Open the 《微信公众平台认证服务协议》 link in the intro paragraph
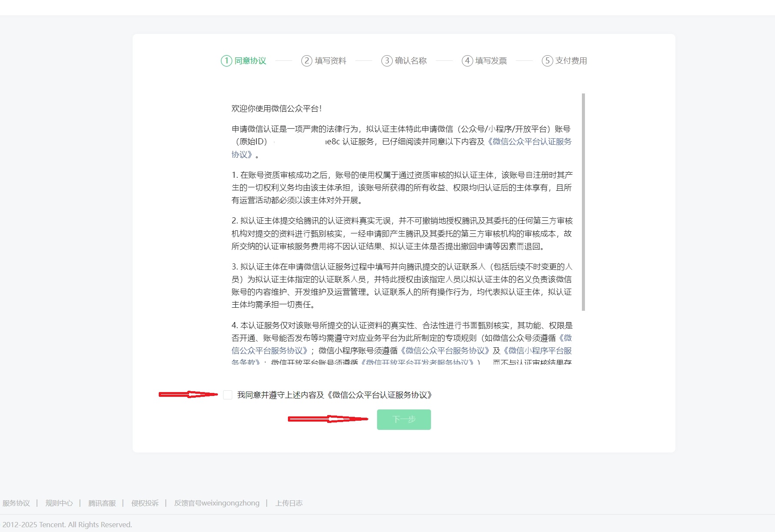The height and width of the screenshot is (532, 775). pyautogui.click(x=530, y=142)
